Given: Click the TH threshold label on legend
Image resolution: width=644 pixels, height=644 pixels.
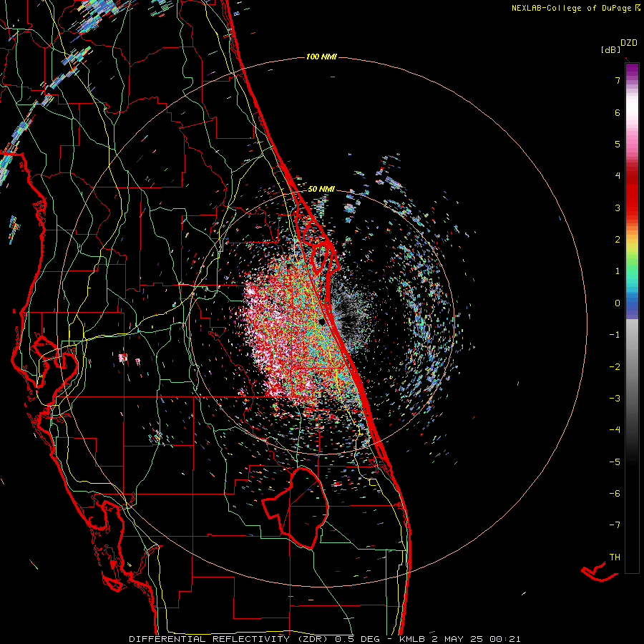Looking at the screenshot, I should [615, 557].
